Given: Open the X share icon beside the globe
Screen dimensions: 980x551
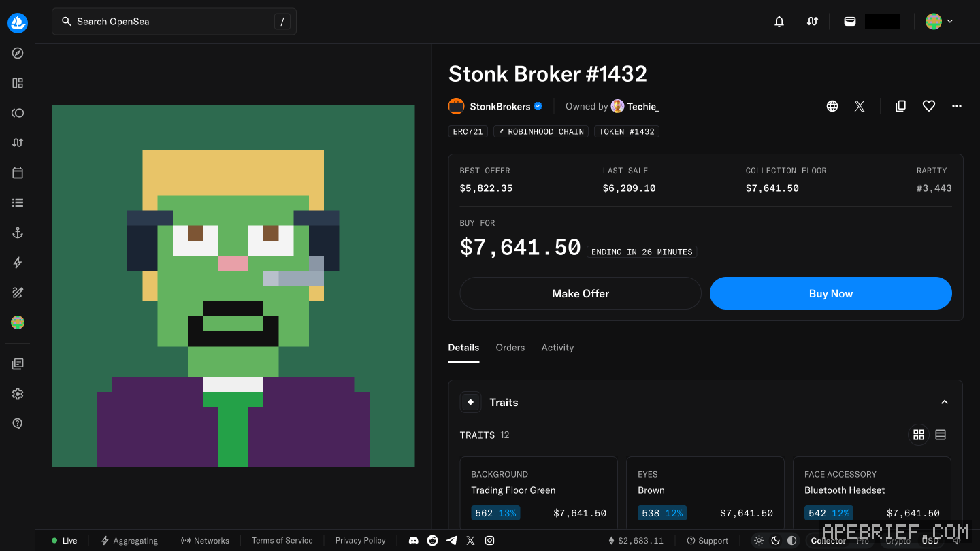Looking at the screenshot, I should [860, 106].
